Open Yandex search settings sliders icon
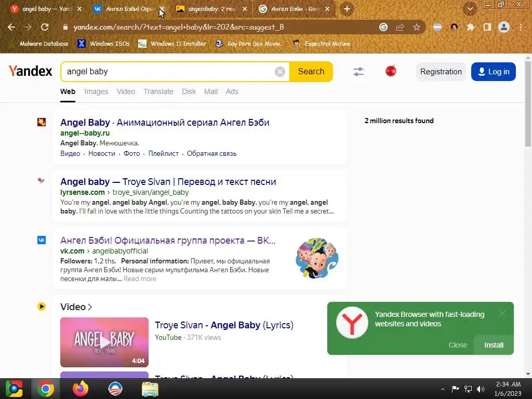532x399 pixels. tap(358, 72)
